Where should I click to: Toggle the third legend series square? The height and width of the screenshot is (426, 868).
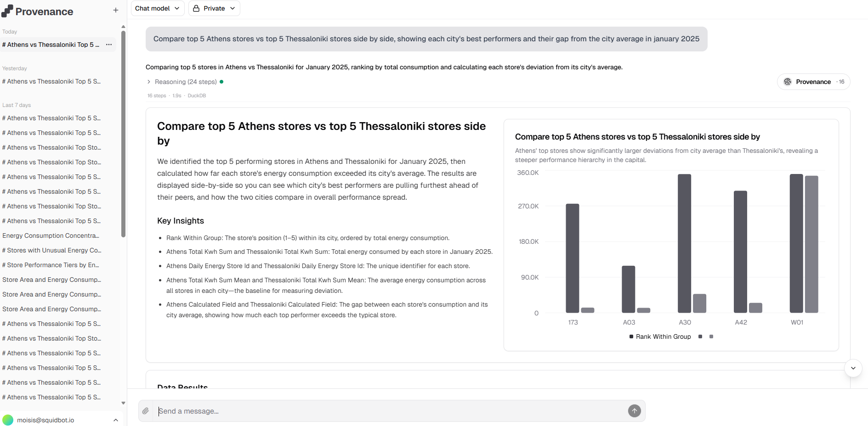pos(711,336)
